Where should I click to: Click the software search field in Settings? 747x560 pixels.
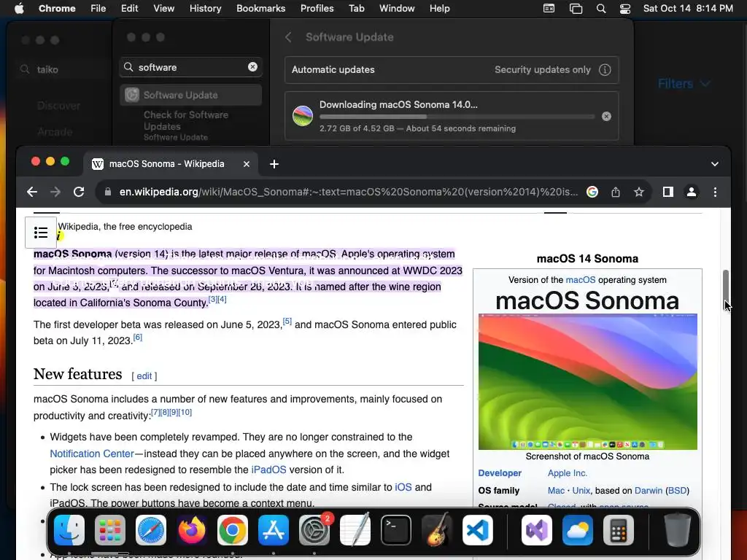190,67
